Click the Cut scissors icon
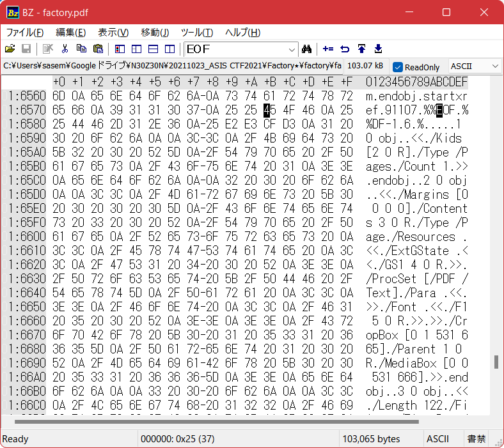This screenshot has height=448, width=504. click(x=65, y=49)
